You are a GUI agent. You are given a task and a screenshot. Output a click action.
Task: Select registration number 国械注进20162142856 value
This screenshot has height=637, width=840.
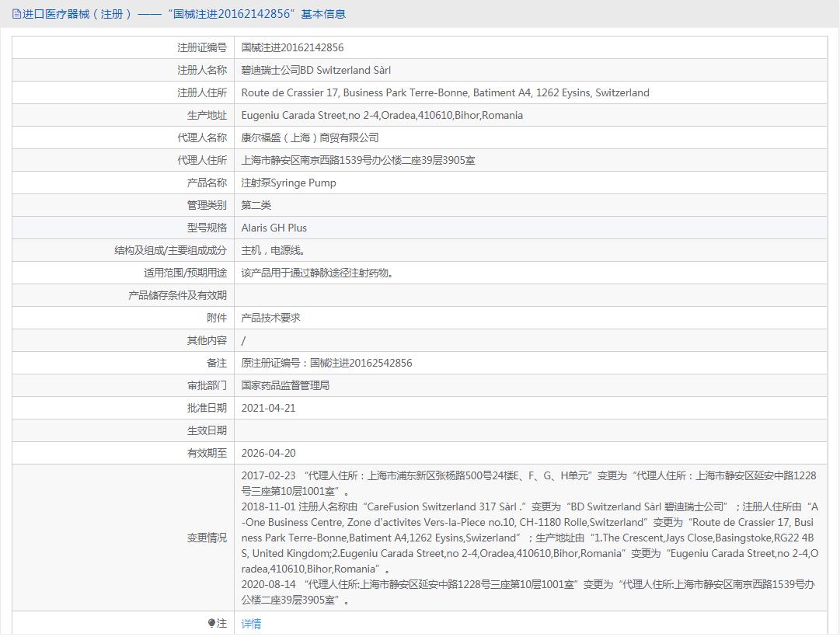coord(292,47)
